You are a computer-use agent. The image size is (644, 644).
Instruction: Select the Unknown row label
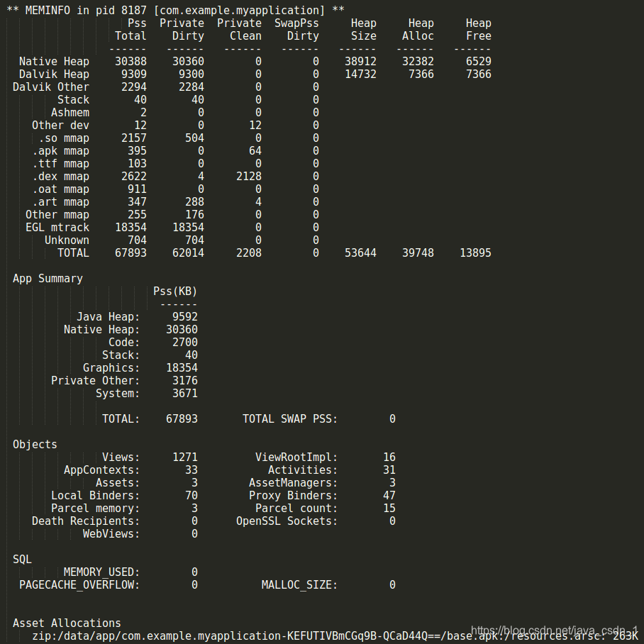[67, 240]
